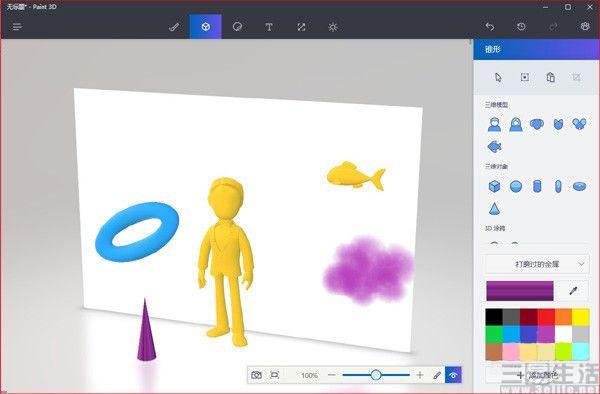Click the greyed-out crop/delete icon
The width and height of the screenshot is (600, 394).
[x=576, y=78]
